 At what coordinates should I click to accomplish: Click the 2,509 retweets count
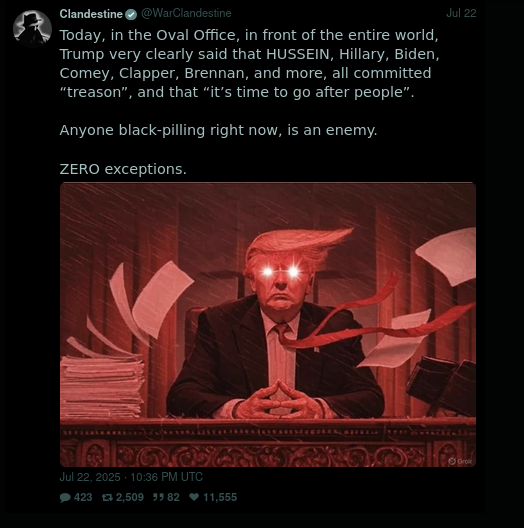[130, 497]
